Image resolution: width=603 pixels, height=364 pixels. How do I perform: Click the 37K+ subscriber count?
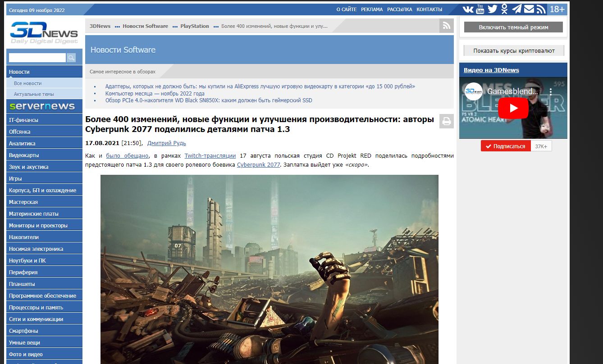coord(541,146)
